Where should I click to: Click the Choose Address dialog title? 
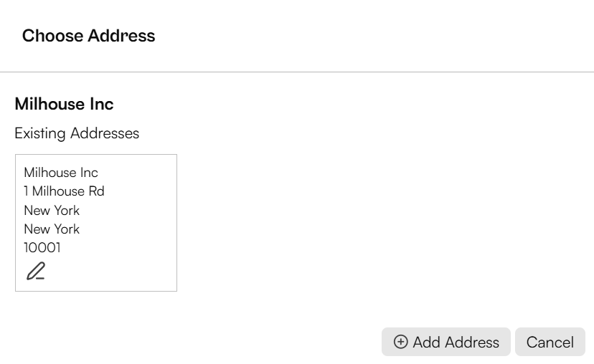(x=89, y=36)
